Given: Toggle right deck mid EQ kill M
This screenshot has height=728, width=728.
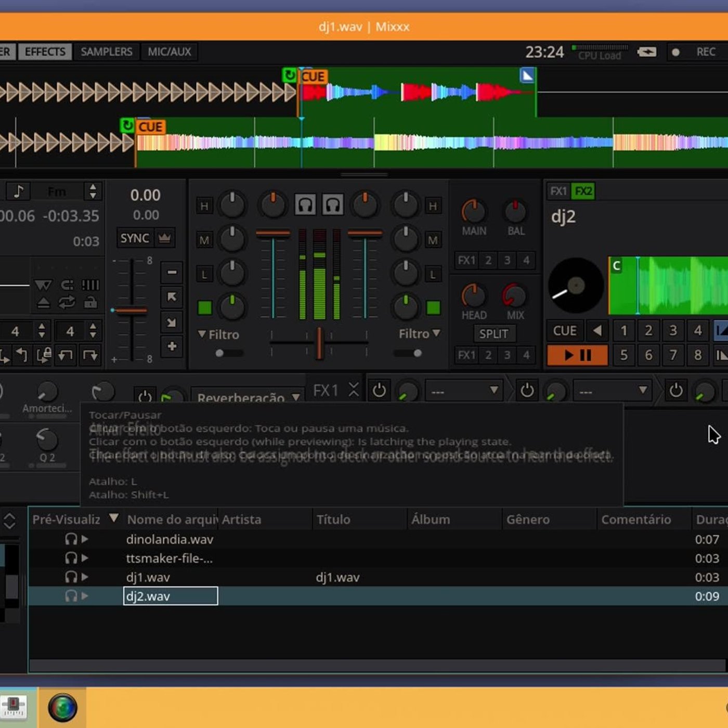Looking at the screenshot, I should pyautogui.click(x=433, y=240).
